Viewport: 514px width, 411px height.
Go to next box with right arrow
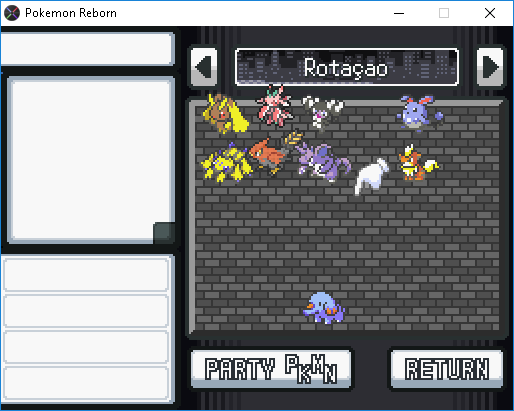point(490,67)
